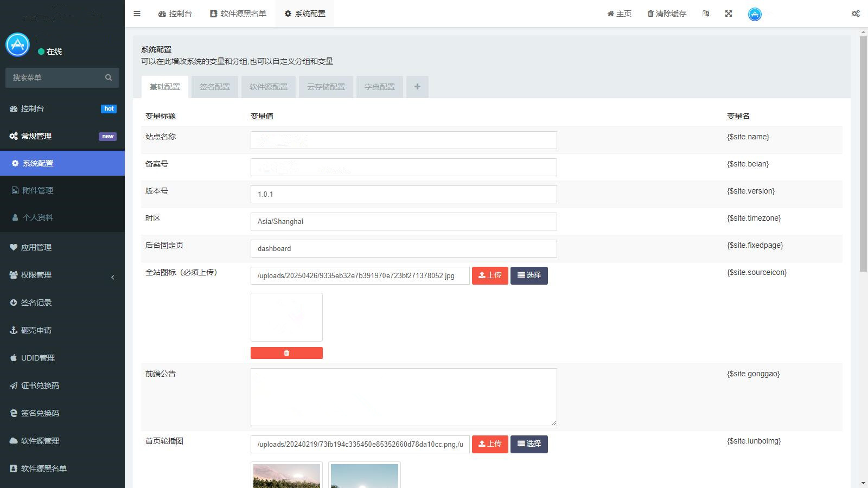Toggle the hamburger sidebar menu icon
868x488 pixels.
137,14
